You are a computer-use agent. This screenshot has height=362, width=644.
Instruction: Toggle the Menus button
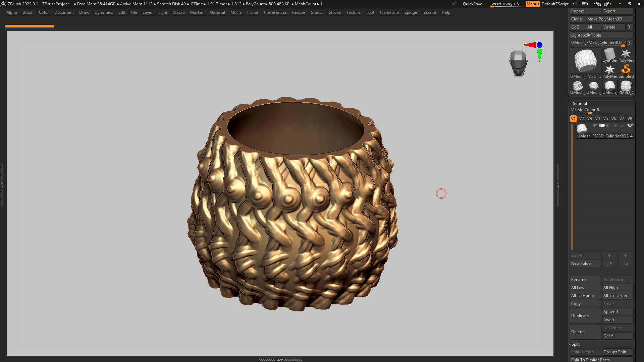[533, 4]
